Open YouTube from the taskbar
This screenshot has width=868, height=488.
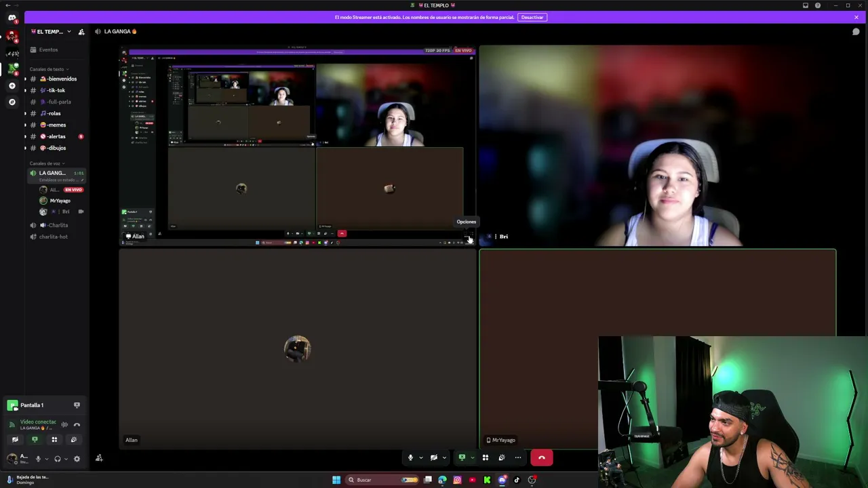(x=472, y=480)
